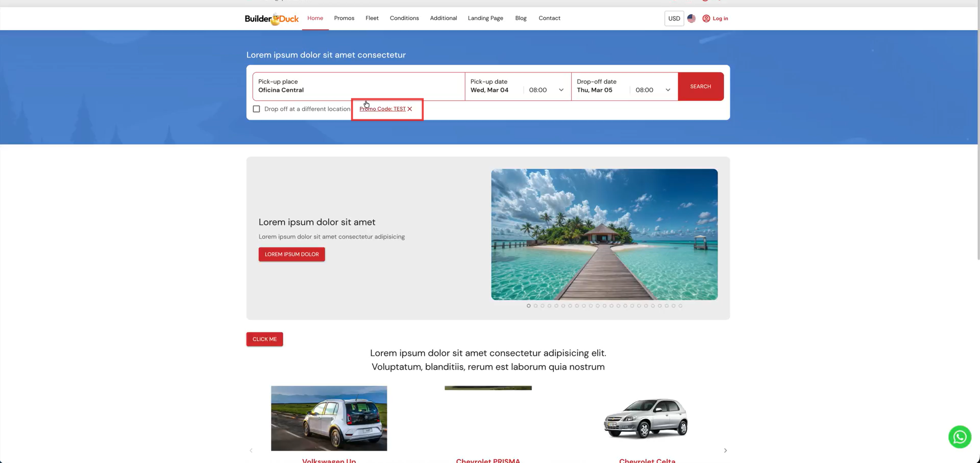980x463 pixels.
Task: Remove the TEST promo code
Action: [x=410, y=109]
